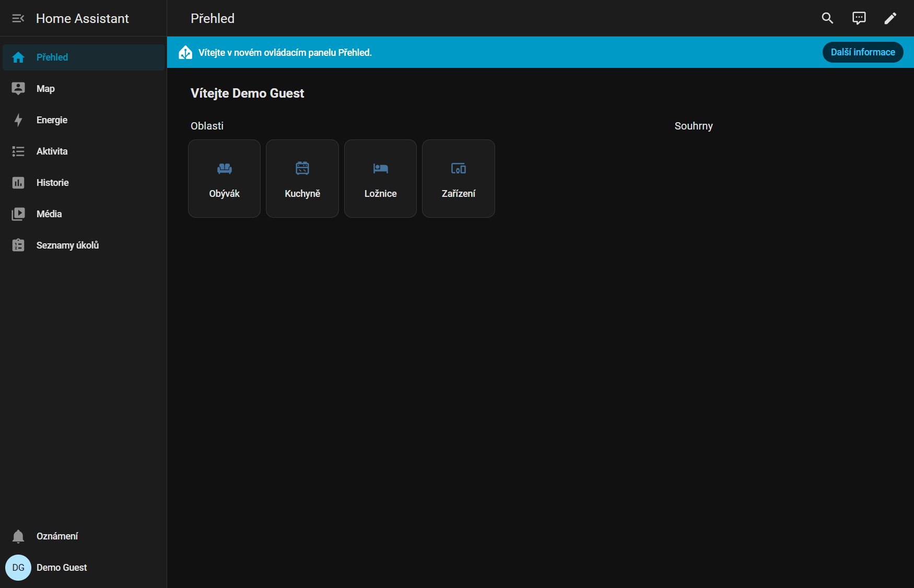914x588 pixels.
Task: Click the banner text Vítejte v novém ovládacím panelu
Action: [x=285, y=52]
